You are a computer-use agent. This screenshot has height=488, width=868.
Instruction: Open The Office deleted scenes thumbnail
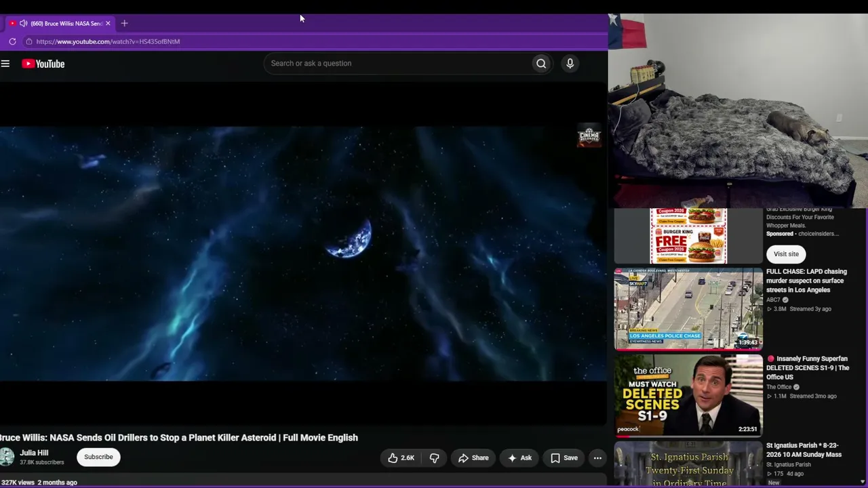coord(688,395)
